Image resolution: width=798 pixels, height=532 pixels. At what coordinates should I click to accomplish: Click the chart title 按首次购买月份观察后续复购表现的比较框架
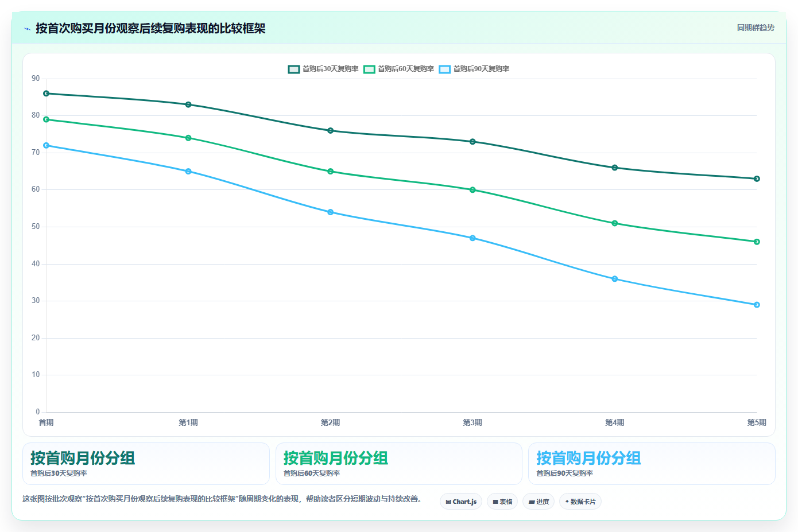click(150, 28)
